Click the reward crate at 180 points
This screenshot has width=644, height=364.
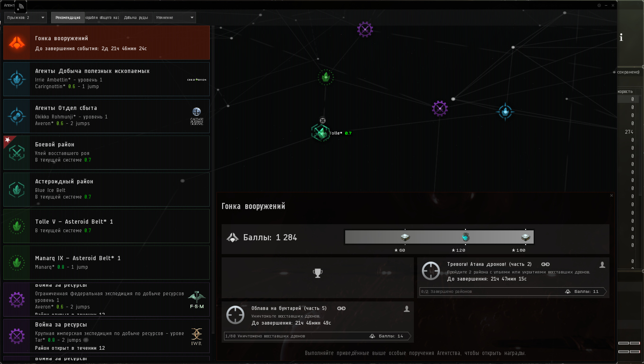[525, 237]
